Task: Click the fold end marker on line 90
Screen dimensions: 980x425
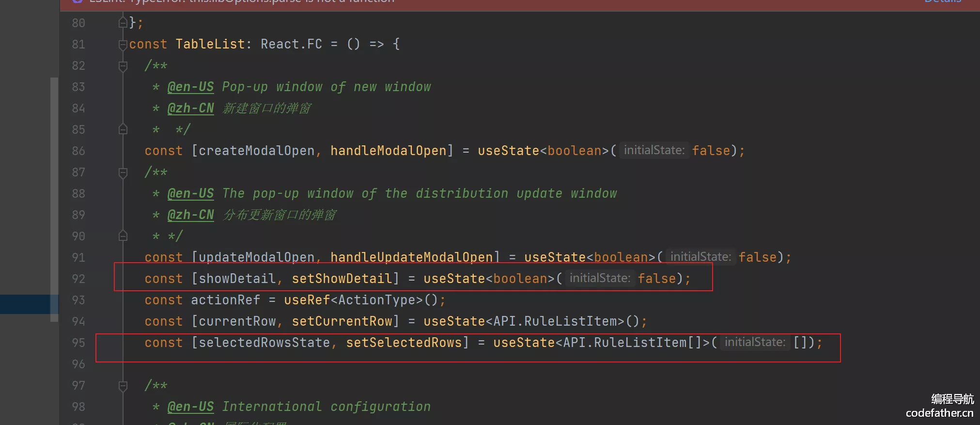Action: pyautogui.click(x=123, y=236)
